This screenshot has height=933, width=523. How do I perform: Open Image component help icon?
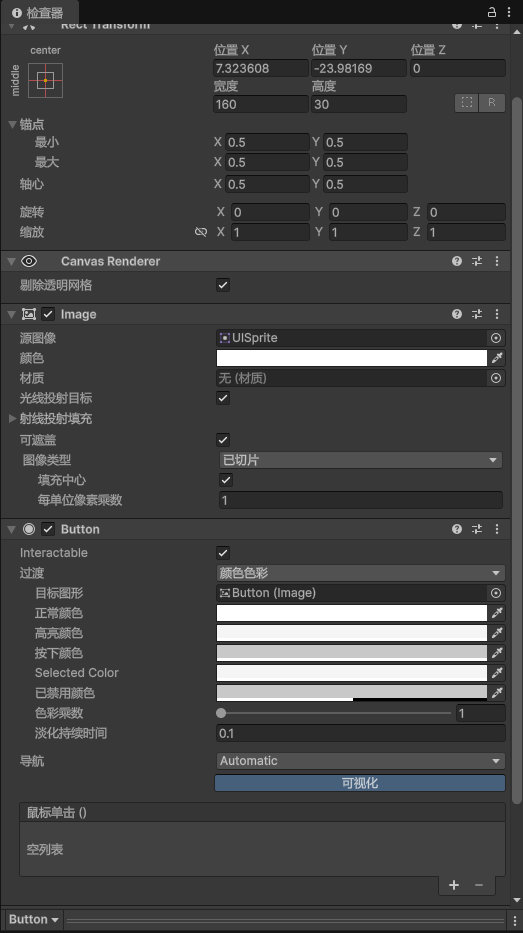pyautogui.click(x=456, y=314)
